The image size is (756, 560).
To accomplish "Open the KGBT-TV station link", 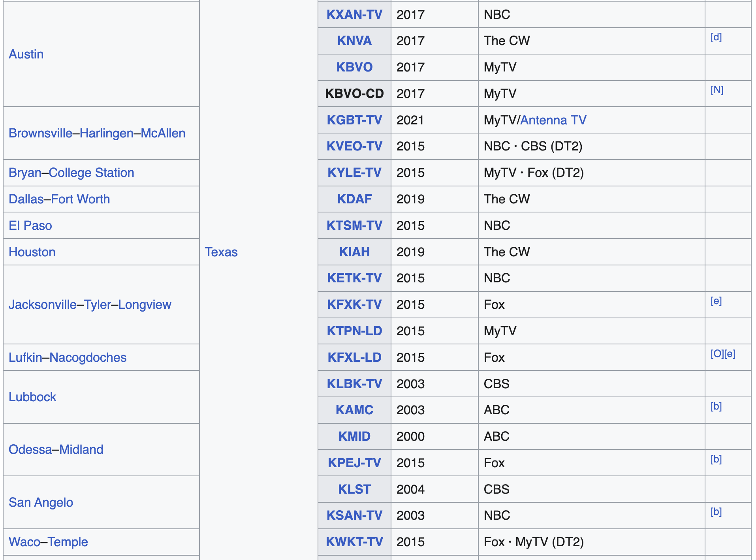I will click(x=354, y=120).
